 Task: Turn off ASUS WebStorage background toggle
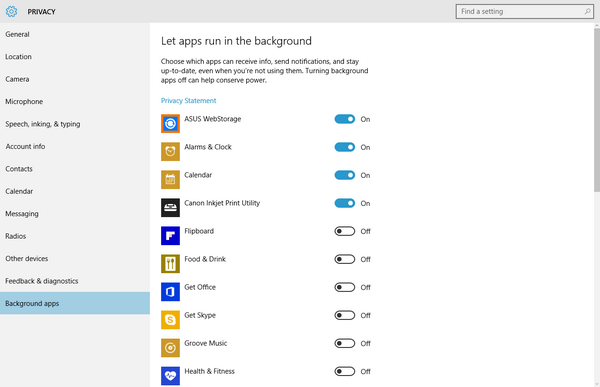pos(345,119)
